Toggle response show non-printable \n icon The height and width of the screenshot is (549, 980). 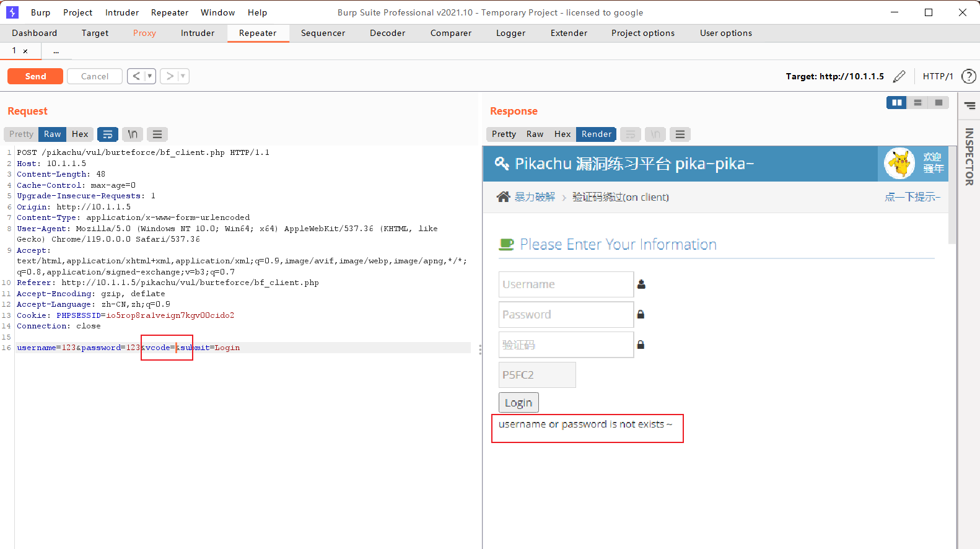(x=655, y=134)
